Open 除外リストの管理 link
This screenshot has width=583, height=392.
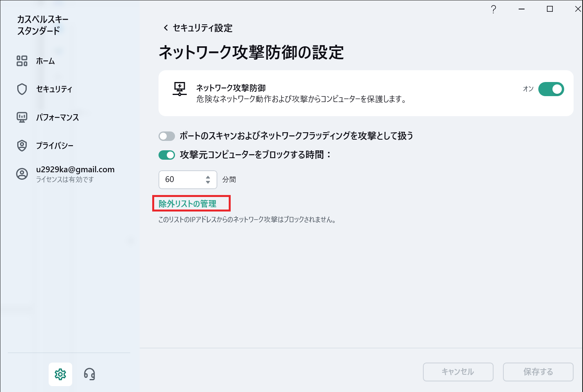point(188,204)
